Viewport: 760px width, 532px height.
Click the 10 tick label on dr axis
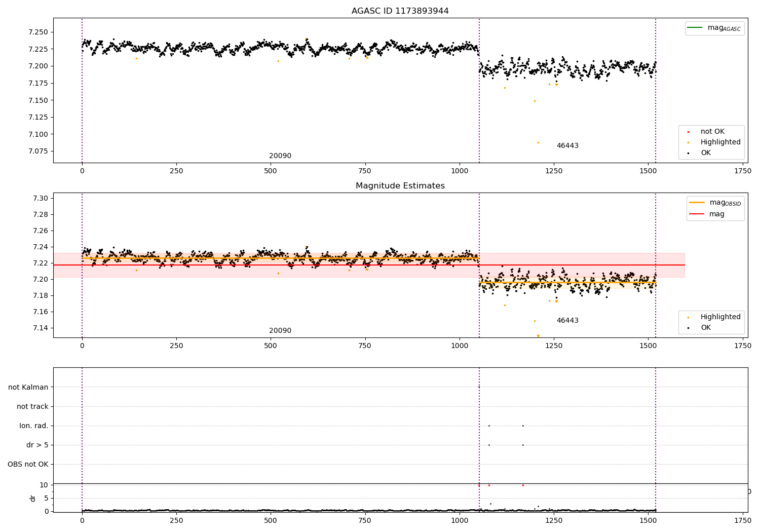click(44, 485)
